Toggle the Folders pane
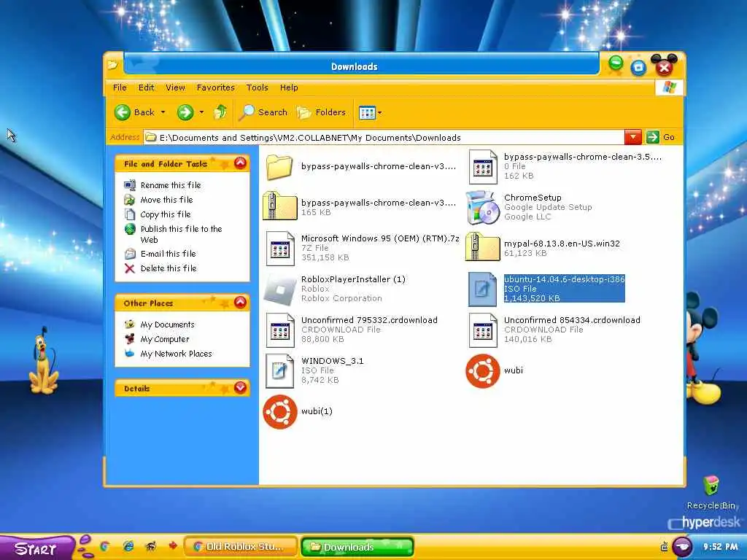Viewport: 747px width, 560px height. click(321, 112)
